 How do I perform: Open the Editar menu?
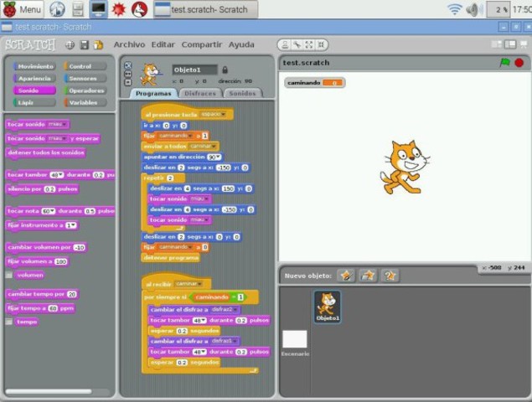coord(163,44)
